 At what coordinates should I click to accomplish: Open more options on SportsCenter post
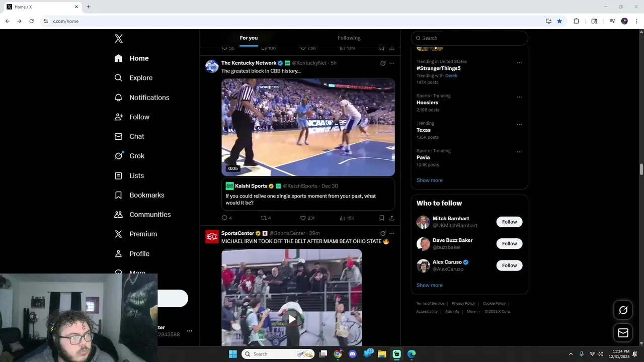tap(392, 233)
